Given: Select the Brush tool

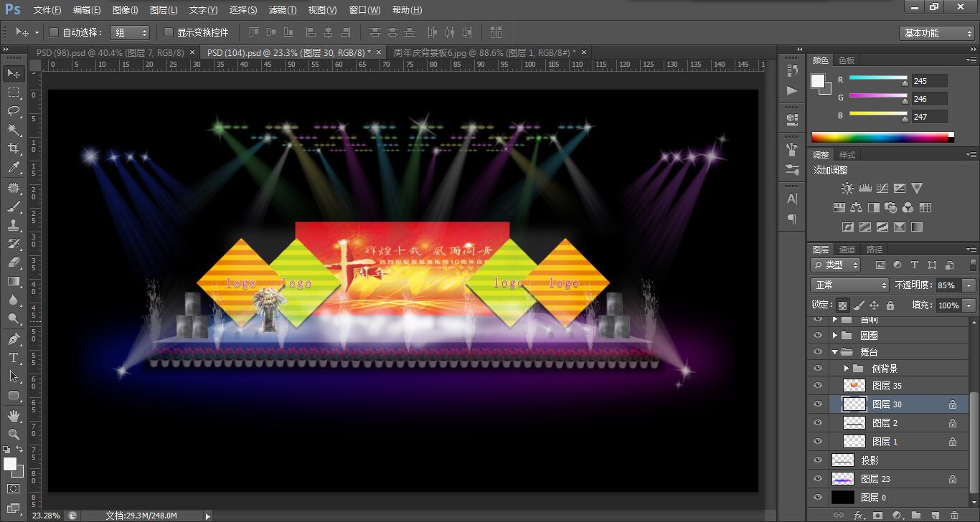Looking at the screenshot, I should pos(13,207).
